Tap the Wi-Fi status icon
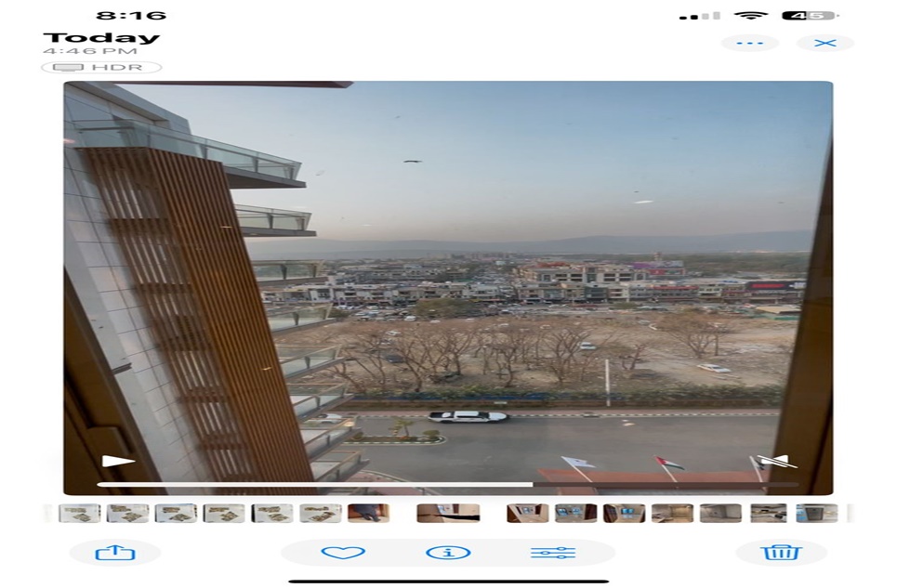The image size is (897, 588). 750,16
